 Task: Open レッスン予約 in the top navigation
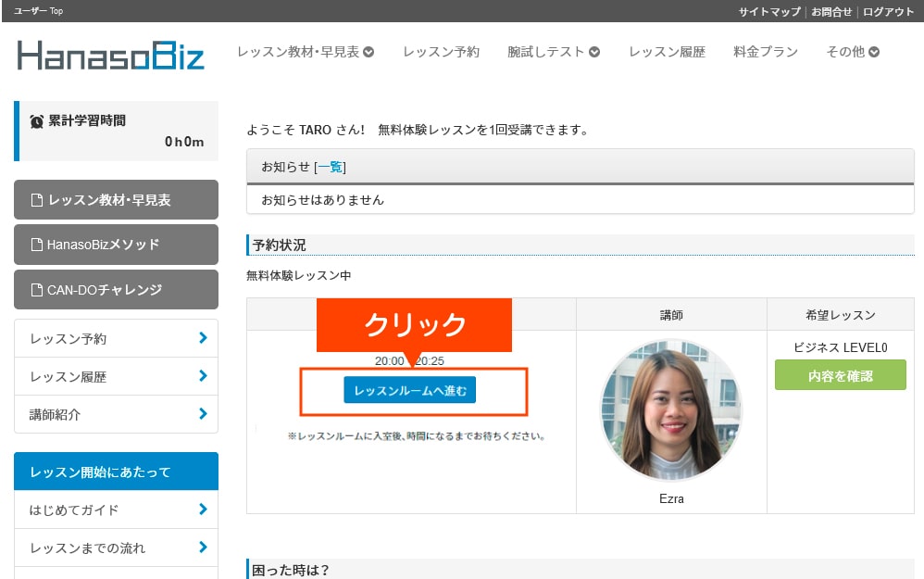click(442, 52)
